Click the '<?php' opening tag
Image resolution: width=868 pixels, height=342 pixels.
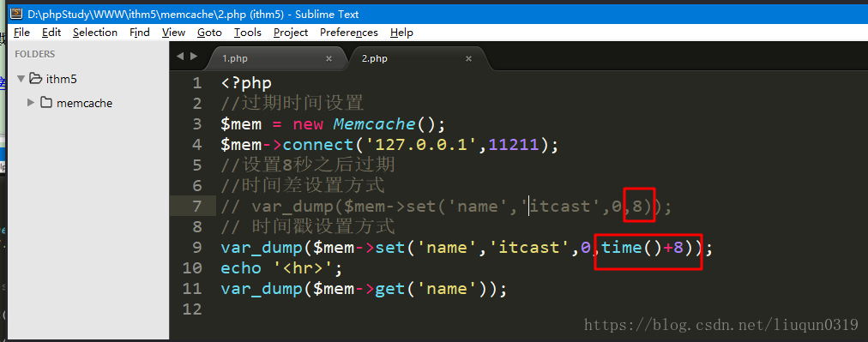[x=246, y=83]
